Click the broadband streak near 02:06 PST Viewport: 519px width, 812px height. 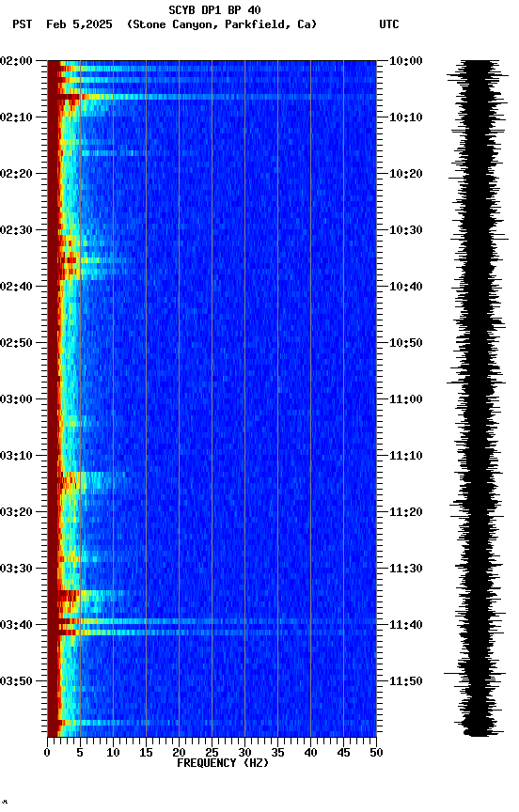[x=212, y=97]
